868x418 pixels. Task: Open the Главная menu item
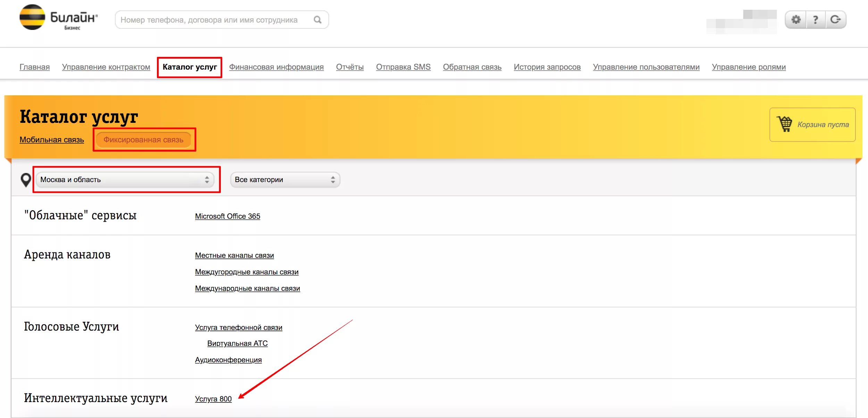click(x=34, y=67)
